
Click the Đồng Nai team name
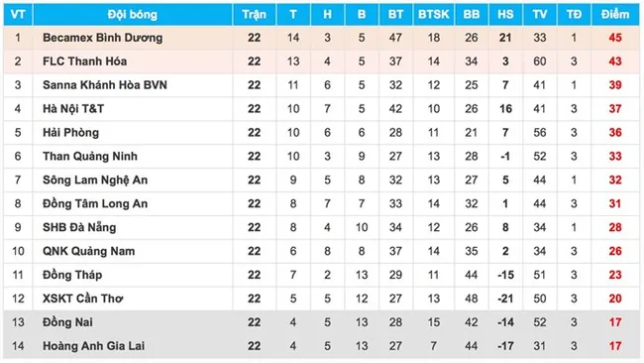(67, 322)
